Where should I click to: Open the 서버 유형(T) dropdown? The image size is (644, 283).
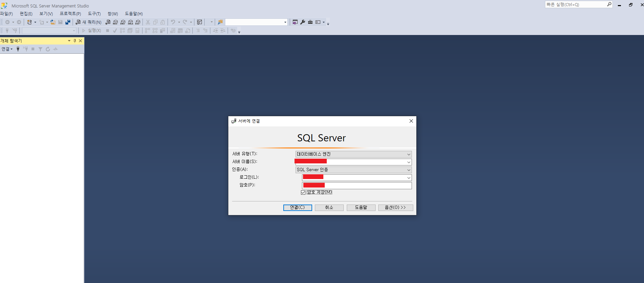pyautogui.click(x=409, y=154)
